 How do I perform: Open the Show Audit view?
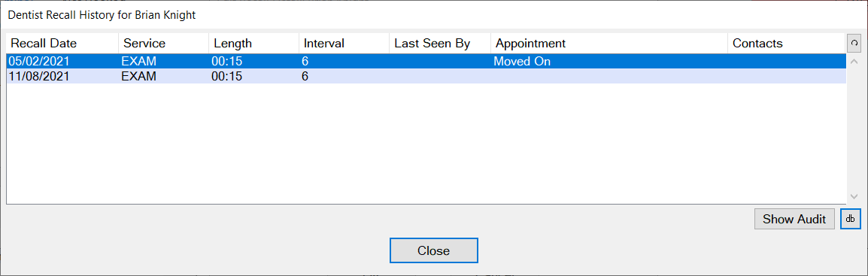tap(794, 219)
